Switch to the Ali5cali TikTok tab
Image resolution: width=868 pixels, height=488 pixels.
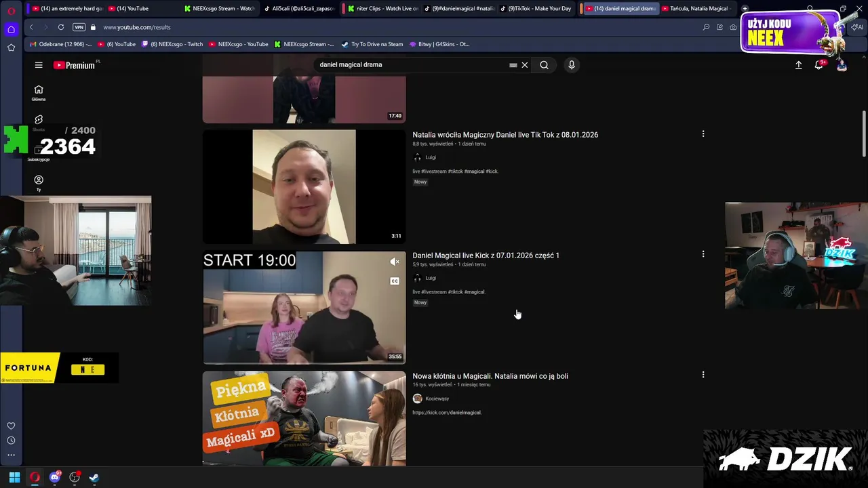coord(300,9)
